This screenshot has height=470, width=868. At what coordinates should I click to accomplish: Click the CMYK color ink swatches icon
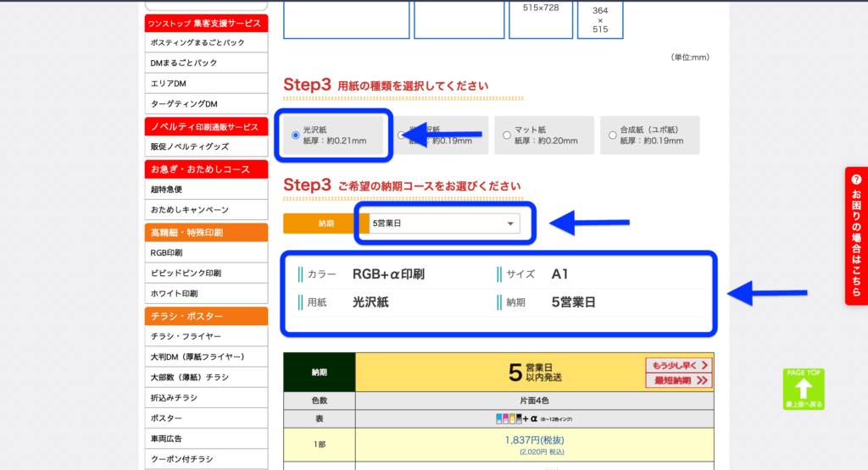click(x=509, y=418)
